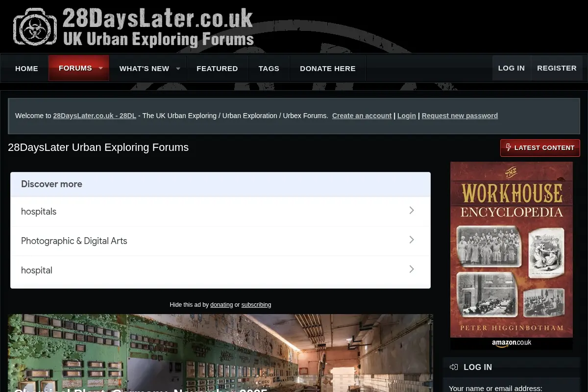Click the 28DaysLater Urban Exploring Forums title
The width and height of the screenshot is (588, 392).
click(x=98, y=147)
